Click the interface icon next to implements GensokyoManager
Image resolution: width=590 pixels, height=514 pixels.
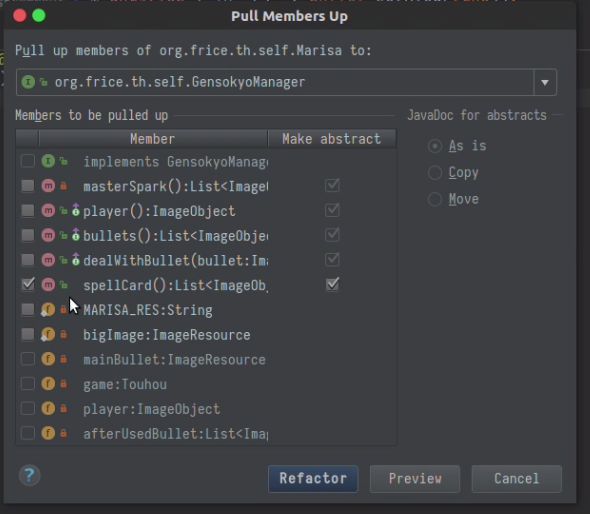(48, 161)
